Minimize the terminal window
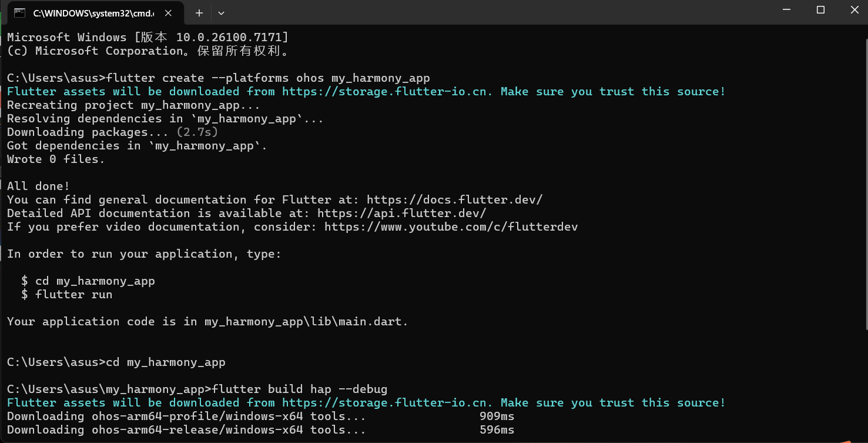The height and width of the screenshot is (443, 868). point(786,10)
